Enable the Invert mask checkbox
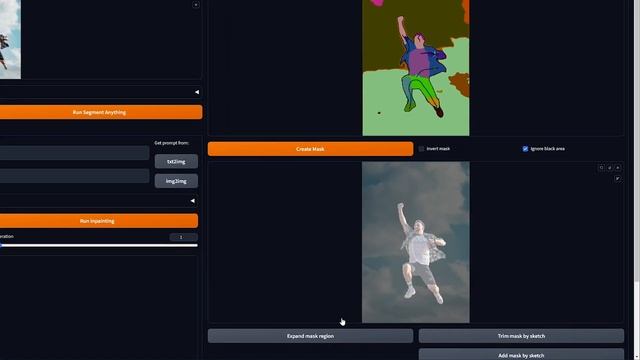Viewport: 640px width, 360px height. coord(421,149)
